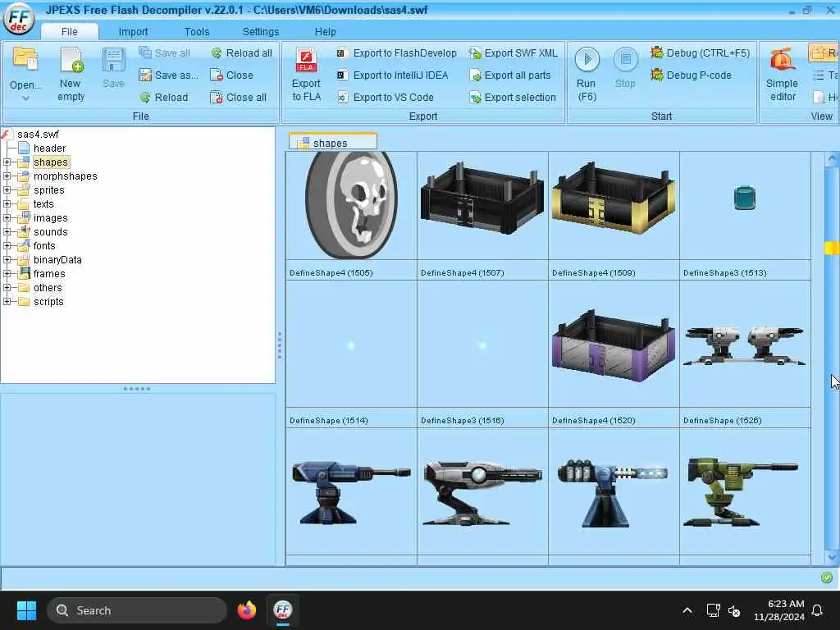Create a New empty file
840x630 pixels.
point(71,75)
